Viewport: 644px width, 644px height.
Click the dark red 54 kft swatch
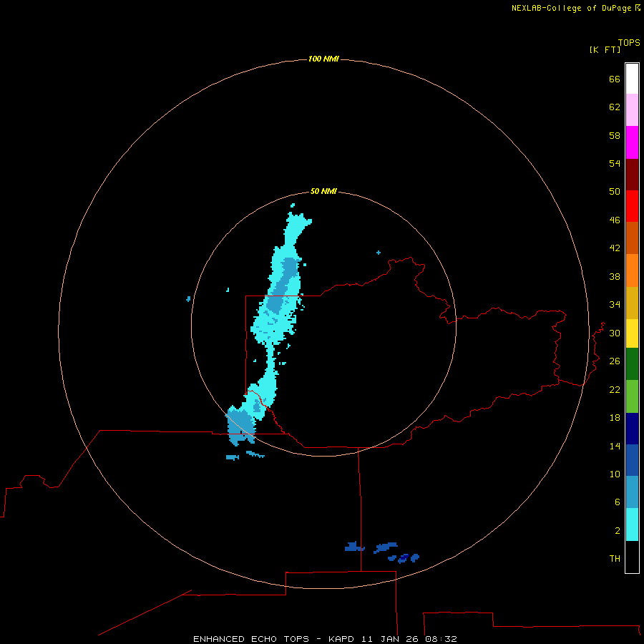632,174
